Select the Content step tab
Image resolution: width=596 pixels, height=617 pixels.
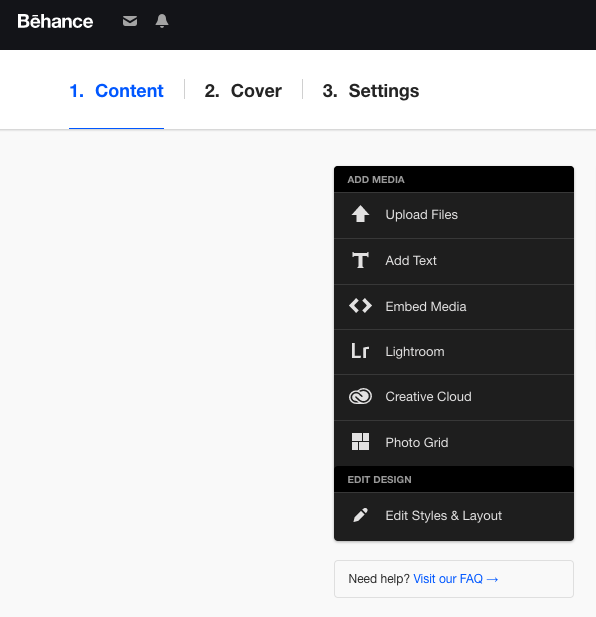(116, 91)
